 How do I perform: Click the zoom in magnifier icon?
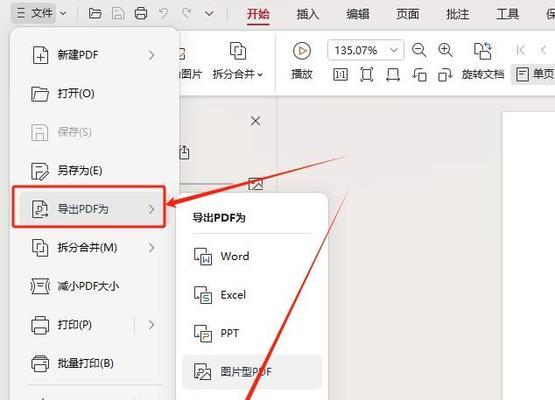click(445, 50)
